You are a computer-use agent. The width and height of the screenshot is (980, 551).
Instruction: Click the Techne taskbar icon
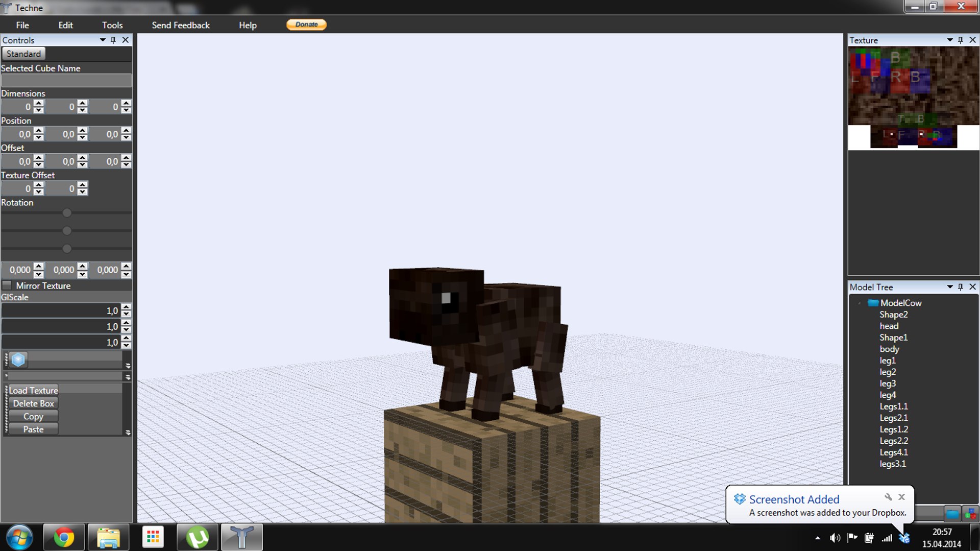(x=241, y=537)
